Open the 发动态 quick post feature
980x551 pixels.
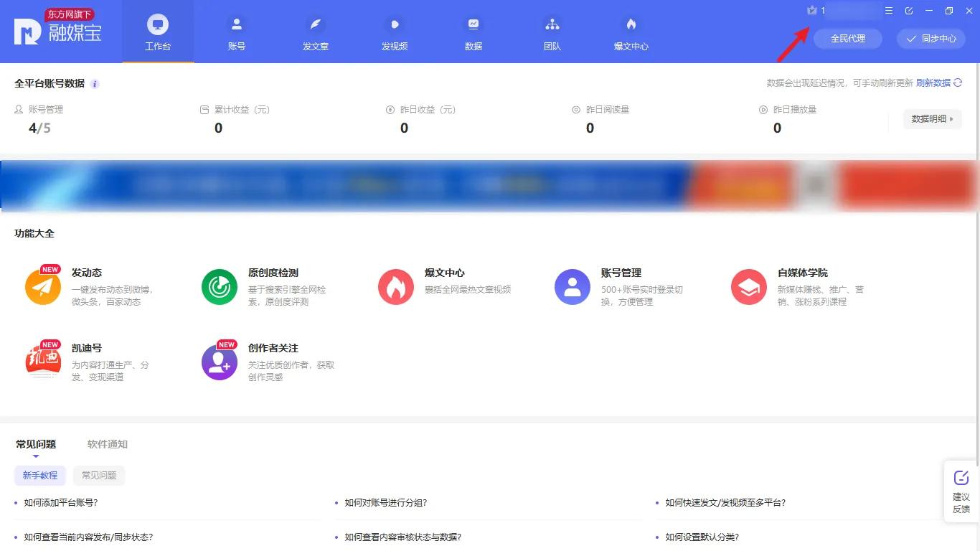[43, 287]
